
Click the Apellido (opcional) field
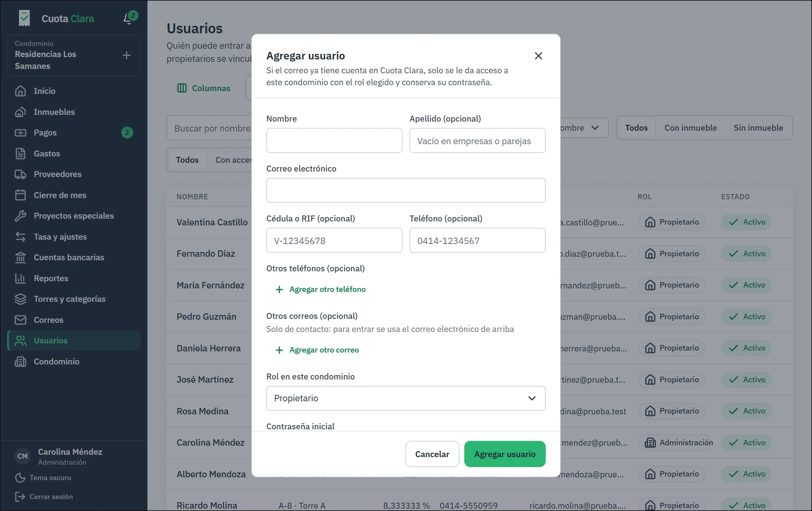[477, 140]
